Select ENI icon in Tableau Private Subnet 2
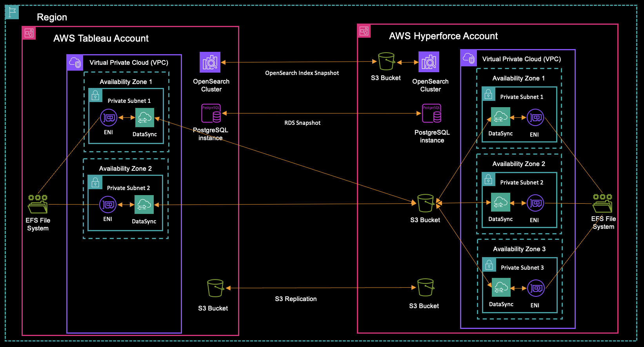644x347 pixels. coord(108,205)
